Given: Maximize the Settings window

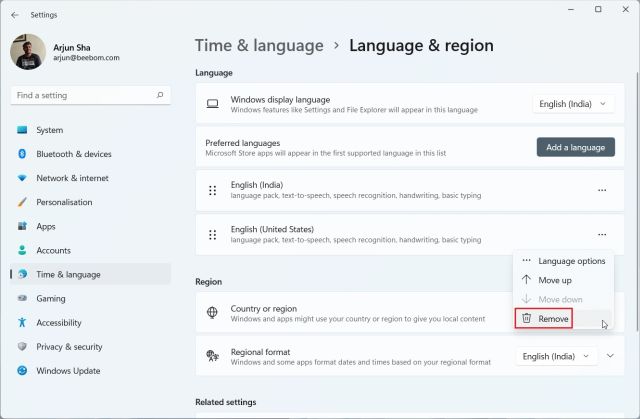Looking at the screenshot, I should 598,9.
